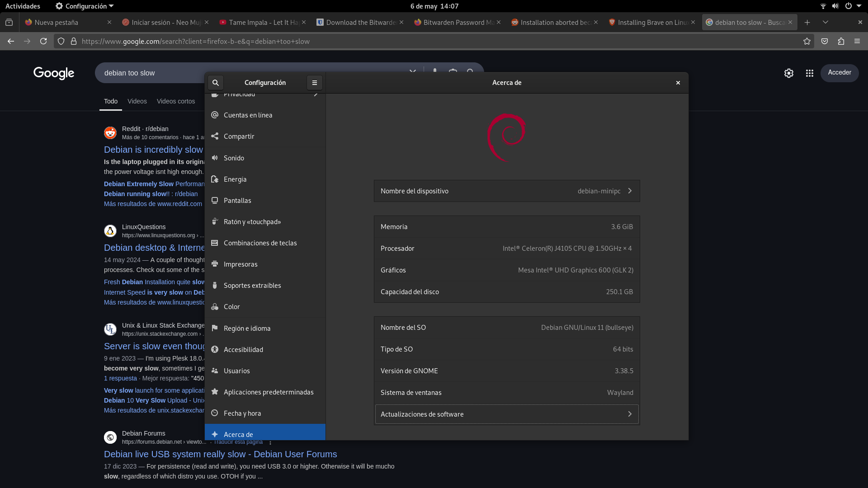Click the Google logo
The image size is (868, 488).
click(x=54, y=73)
